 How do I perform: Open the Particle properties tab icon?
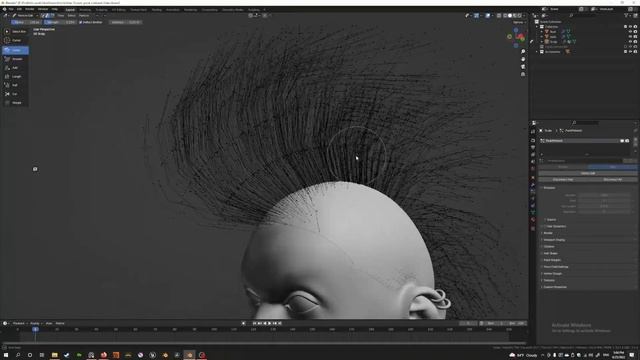(x=533, y=191)
